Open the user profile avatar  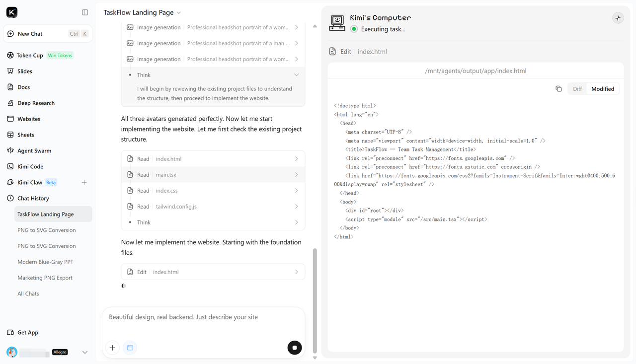(12, 352)
